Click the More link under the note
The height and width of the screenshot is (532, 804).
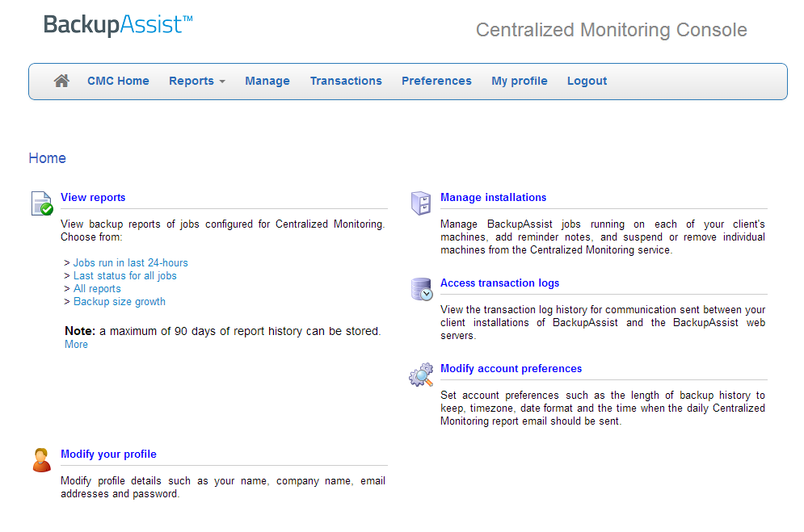(x=76, y=345)
